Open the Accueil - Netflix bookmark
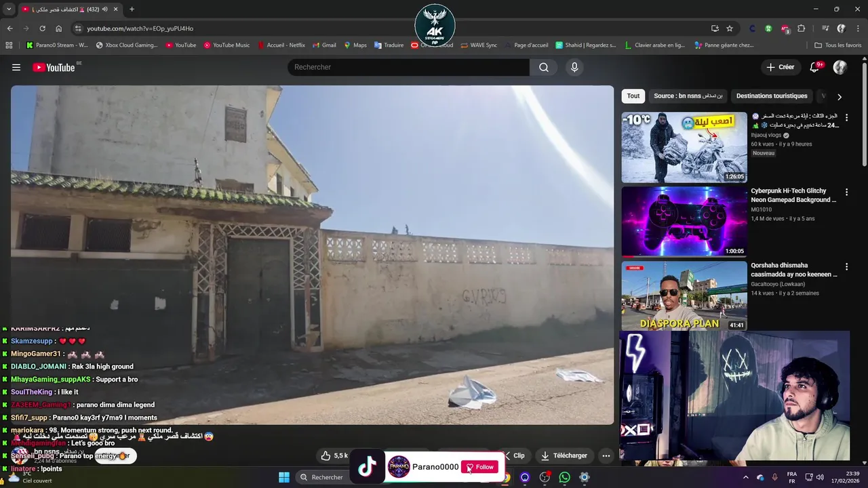Viewport: 868px width, 488px height. (281, 45)
